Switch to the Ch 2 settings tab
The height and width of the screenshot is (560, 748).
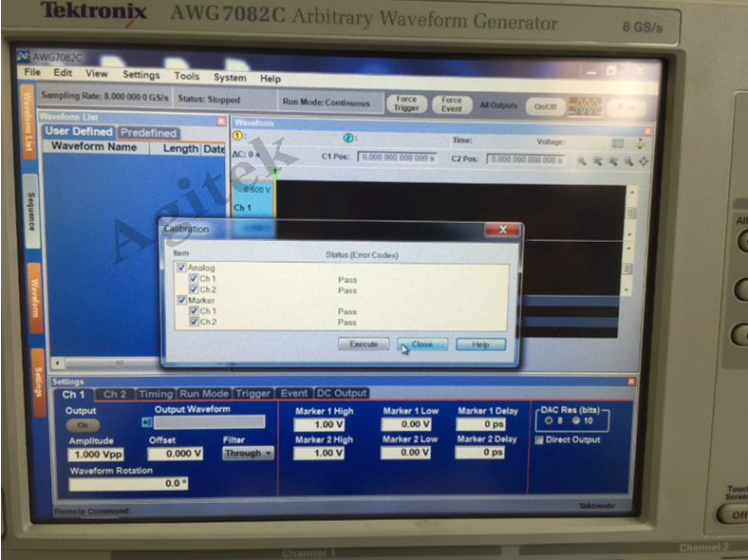pos(115,394)
